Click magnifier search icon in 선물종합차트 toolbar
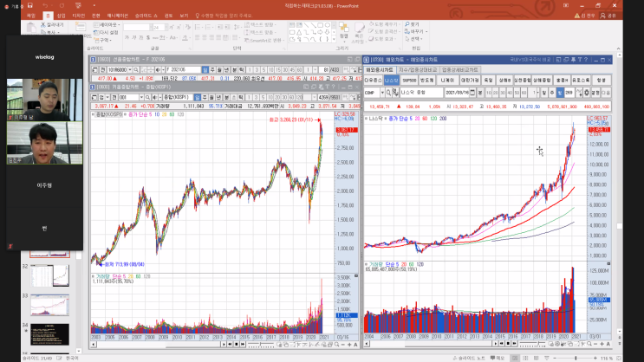 [136, 70]
